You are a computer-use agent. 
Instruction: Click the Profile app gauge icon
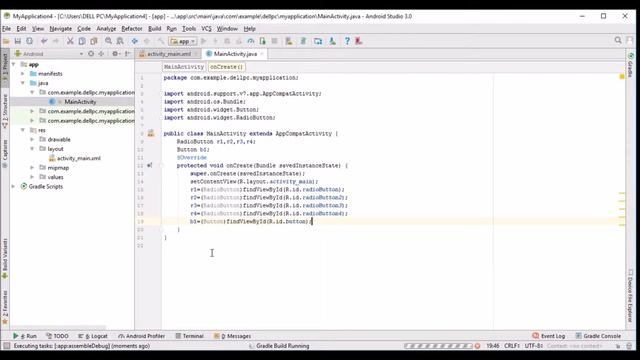251,41
